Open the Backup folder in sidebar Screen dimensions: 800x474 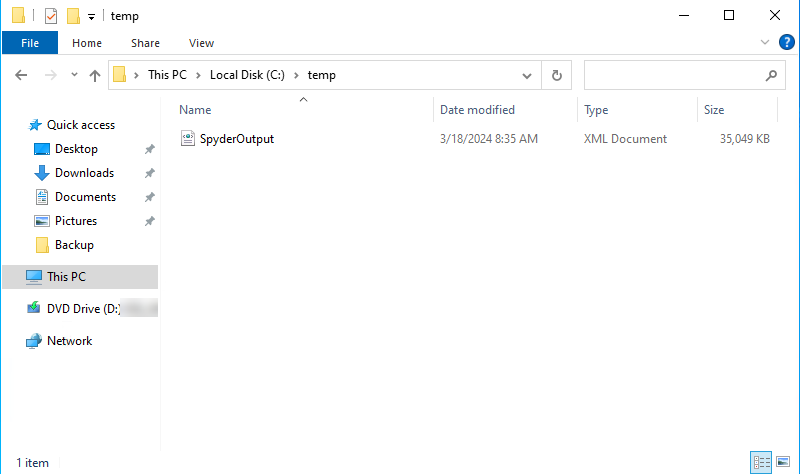(x=74, y=245)
